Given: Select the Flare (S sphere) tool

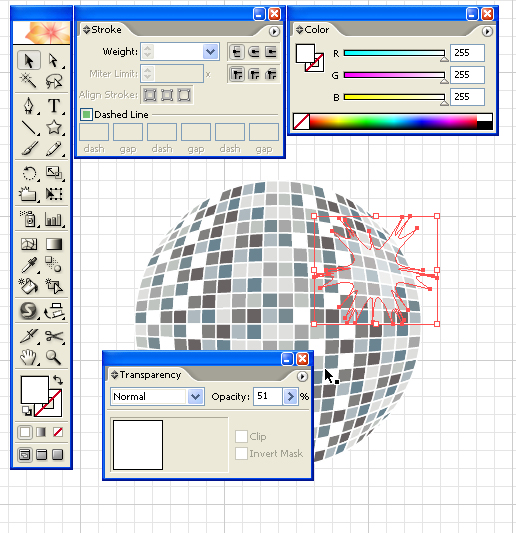Looking at the screenshot, I should (29, 311).
